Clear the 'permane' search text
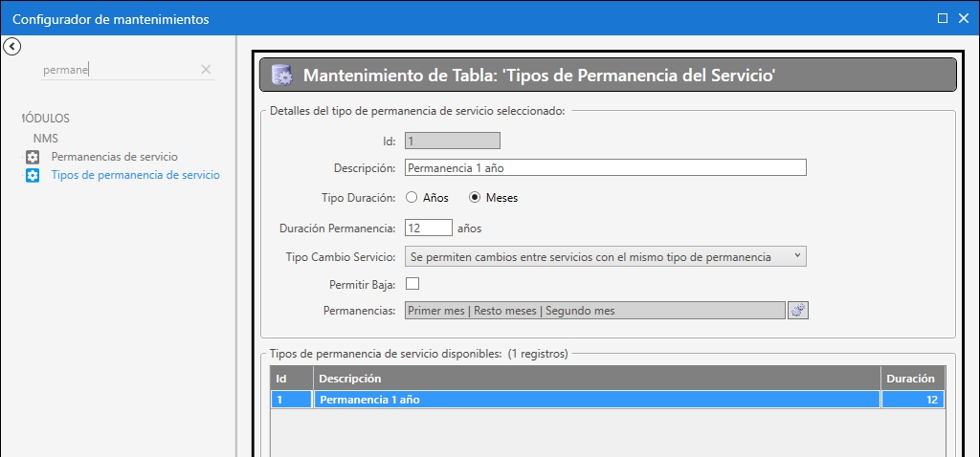This screenshot has width=980, height=457. click(206, 69)
